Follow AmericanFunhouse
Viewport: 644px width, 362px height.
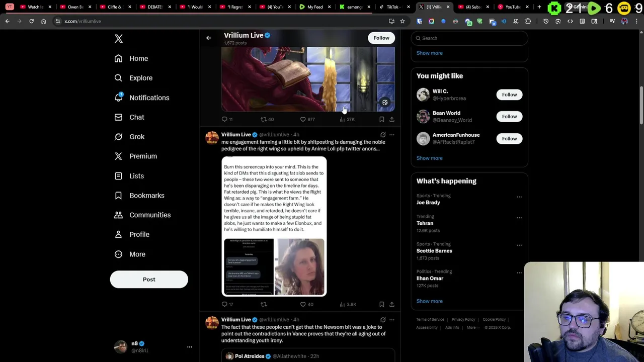click(509, 139)
